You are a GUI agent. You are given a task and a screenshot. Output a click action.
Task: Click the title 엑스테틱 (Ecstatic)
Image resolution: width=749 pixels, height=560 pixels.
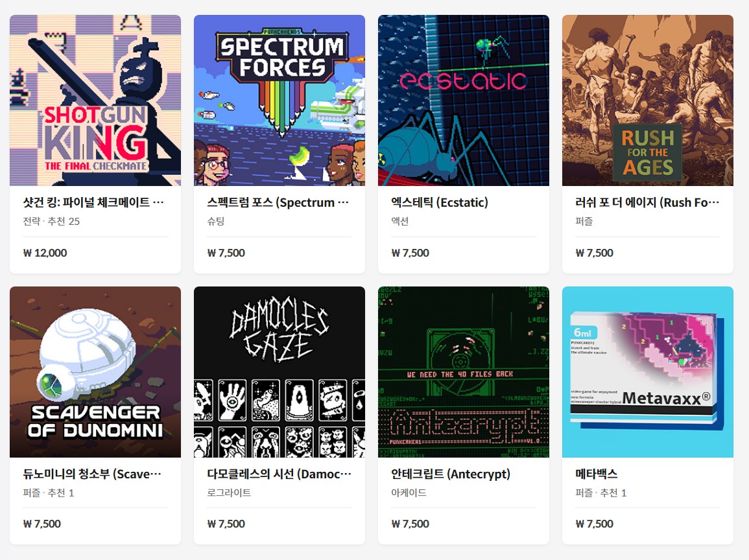coord(440,202)
